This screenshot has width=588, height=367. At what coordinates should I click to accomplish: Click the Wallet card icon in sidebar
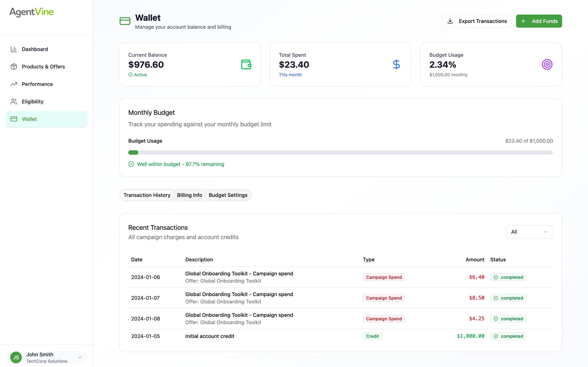coord(14,119)
